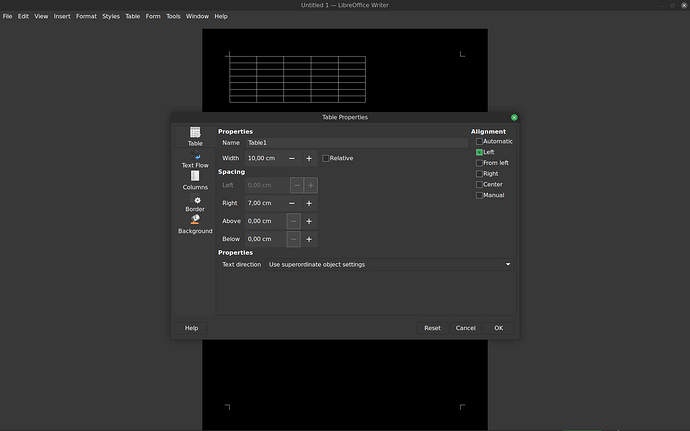Decrease the Right spacing value
This screenshot has height=431, width=690.
[292, 203]
